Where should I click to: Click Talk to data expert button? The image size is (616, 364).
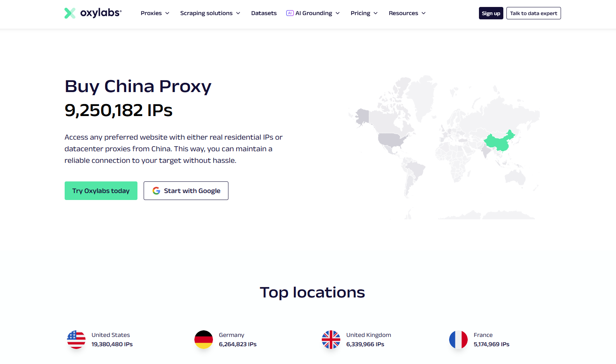click(534, 13)
